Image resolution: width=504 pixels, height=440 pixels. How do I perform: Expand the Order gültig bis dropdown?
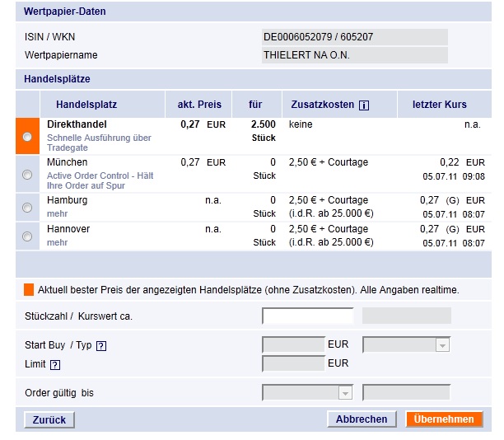click(x=306, y=393)
